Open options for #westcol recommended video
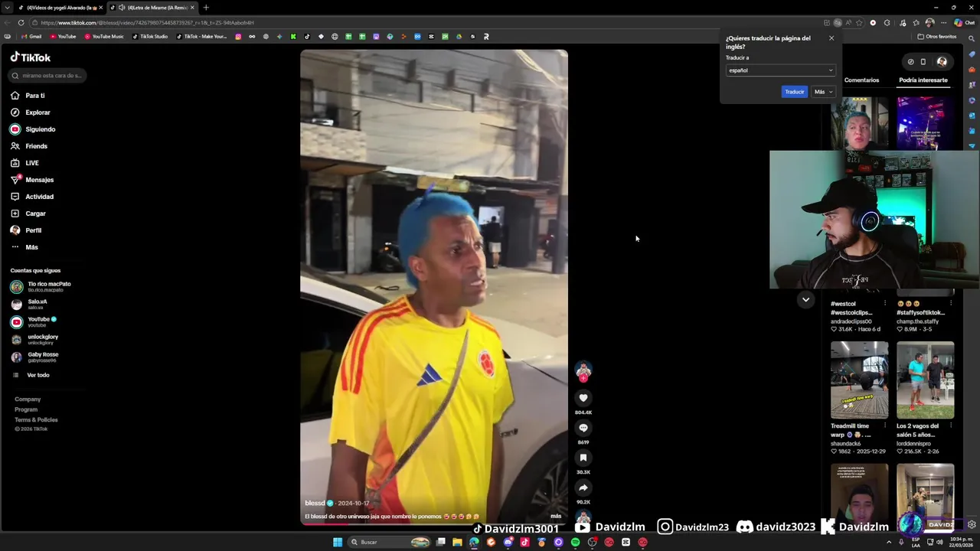This screenshot has height=551, width=980. 885,304
